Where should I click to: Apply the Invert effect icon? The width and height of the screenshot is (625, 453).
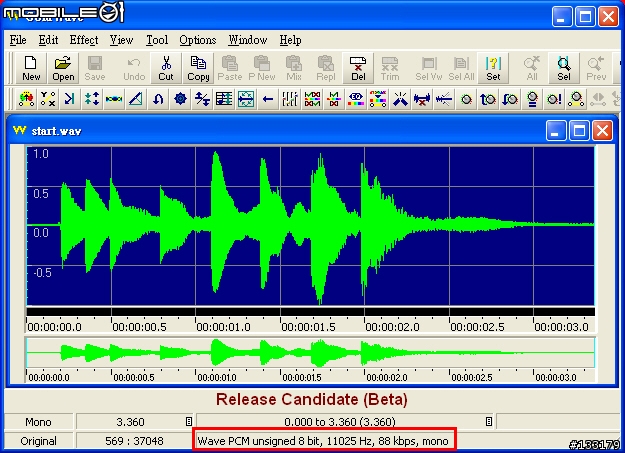158,99
